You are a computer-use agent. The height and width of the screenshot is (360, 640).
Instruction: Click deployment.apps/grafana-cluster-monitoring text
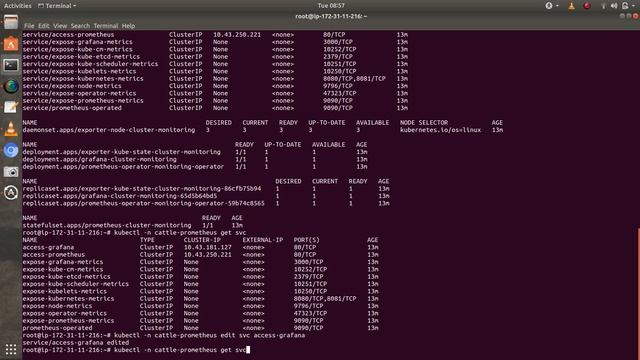(100, 160)
